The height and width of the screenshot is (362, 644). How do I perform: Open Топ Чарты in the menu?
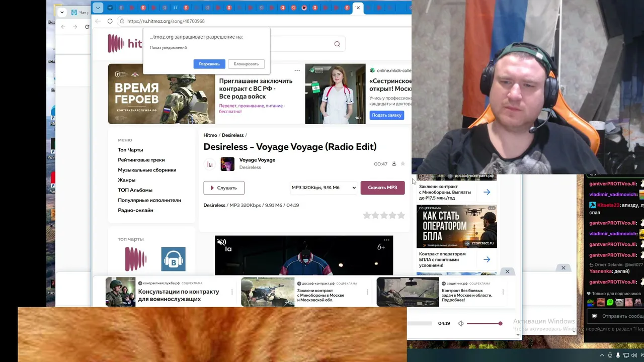coord(130,150)
